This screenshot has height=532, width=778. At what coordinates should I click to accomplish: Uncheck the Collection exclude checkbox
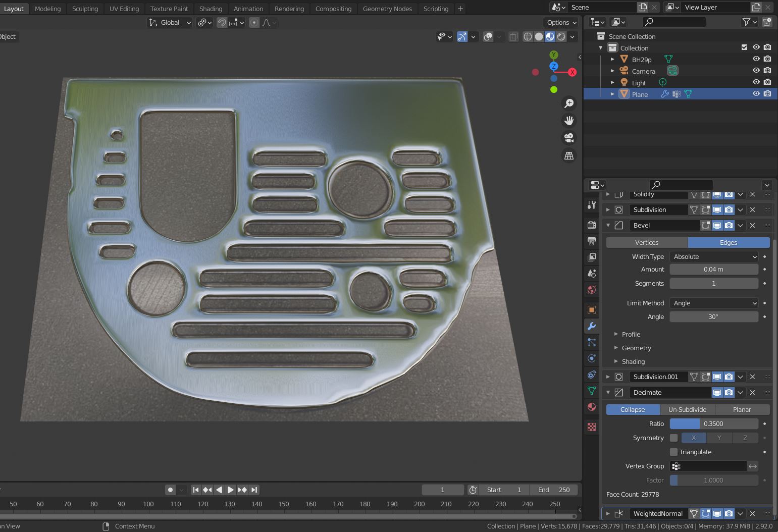[x=744, y=47]
